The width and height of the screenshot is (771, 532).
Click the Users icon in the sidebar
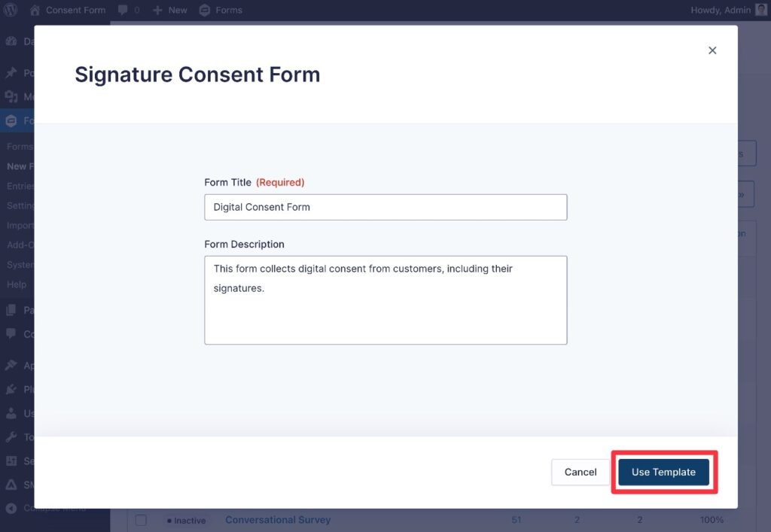click(x=13, y=413)
